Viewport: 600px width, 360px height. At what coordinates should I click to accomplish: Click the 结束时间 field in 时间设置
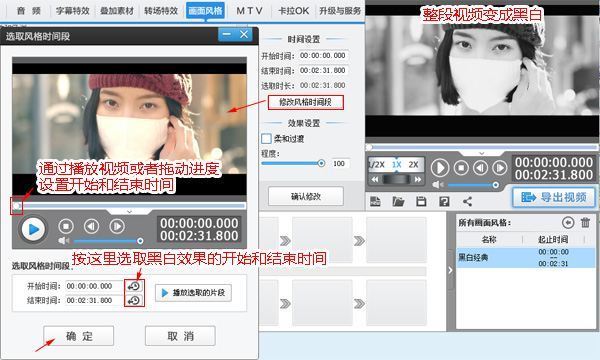click(x=323, y=70)
